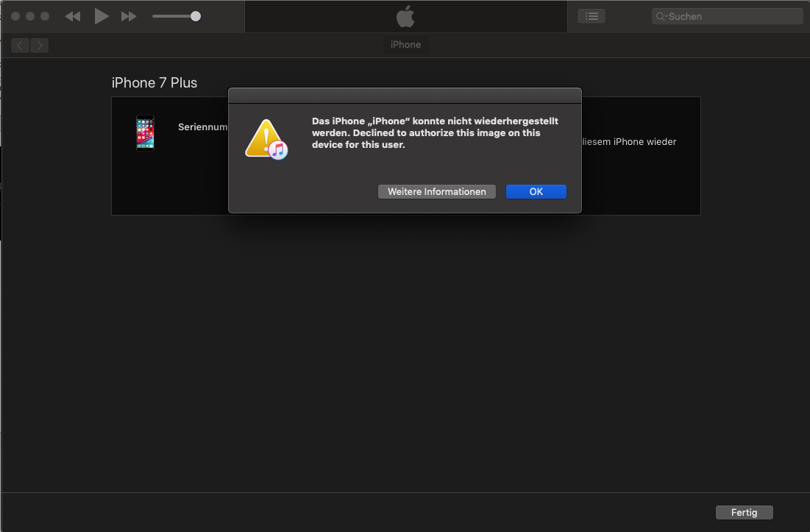The width and height of the screenshot is (810, 532).
Task: Go back with the left chevron
Action: coord(20,46)
